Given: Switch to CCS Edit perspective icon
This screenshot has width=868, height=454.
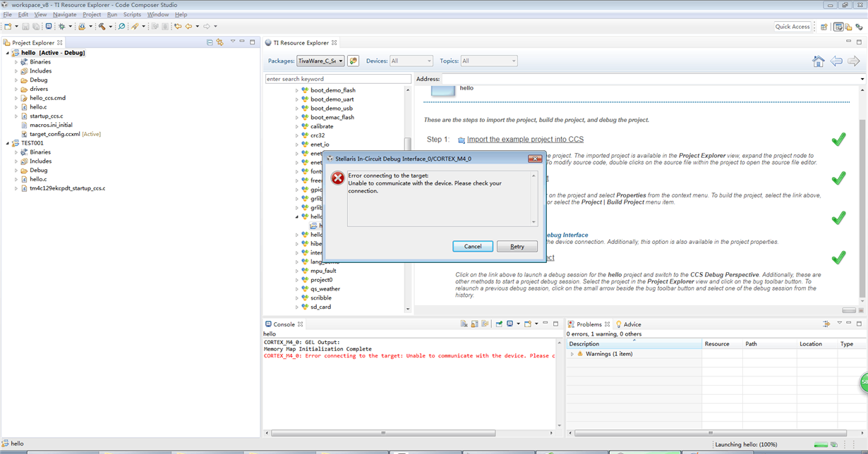Looking at the screenshot, I should [838, 27].
